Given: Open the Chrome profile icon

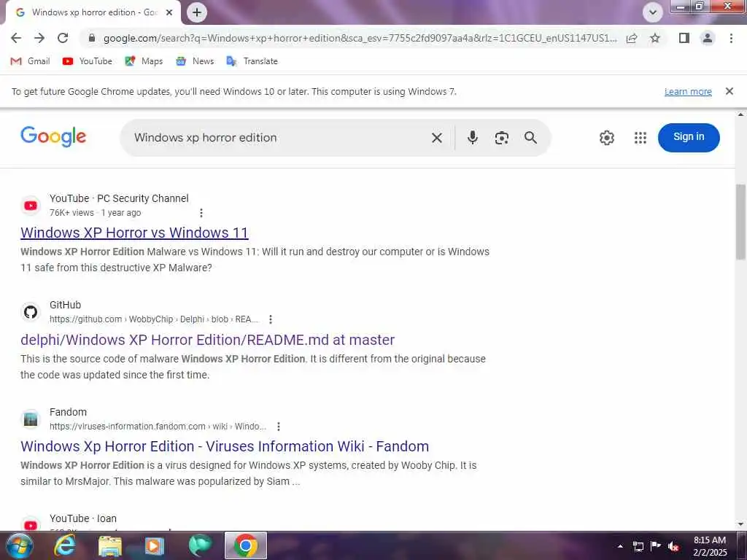Looking at the screenshot, I should coord(708,38).
